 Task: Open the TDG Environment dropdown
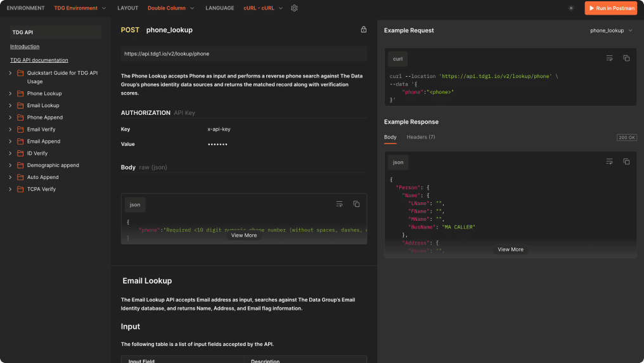coord(80,8)
